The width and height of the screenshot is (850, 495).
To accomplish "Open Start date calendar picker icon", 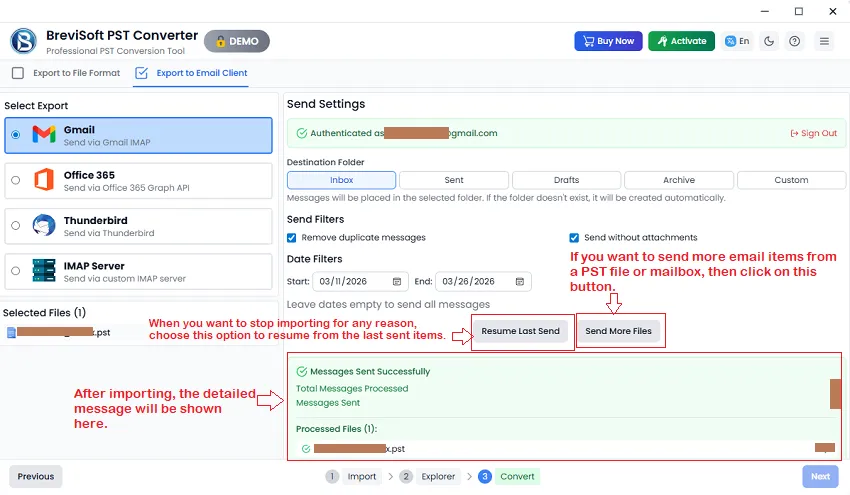I will (x=397, y=281).
